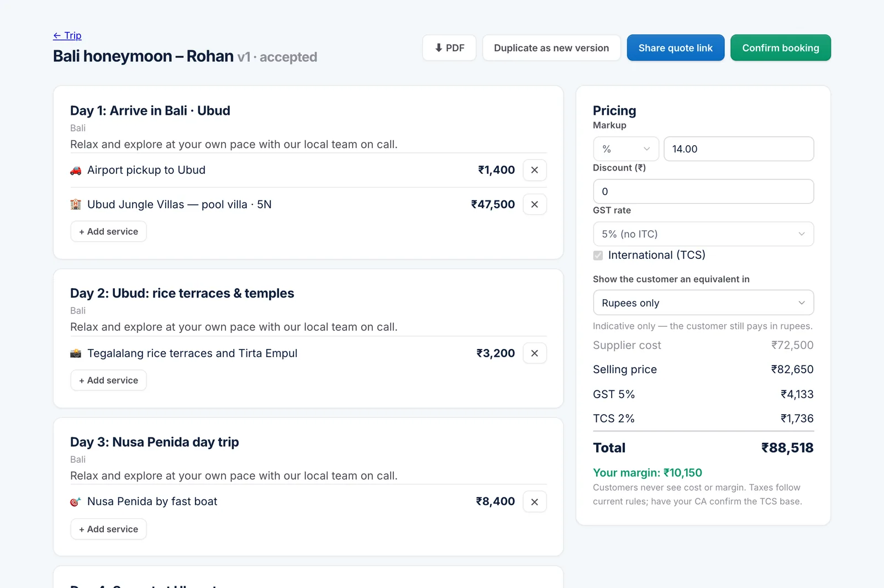
Task: Click Duplicate as new version
Action: tap(551, 48)
